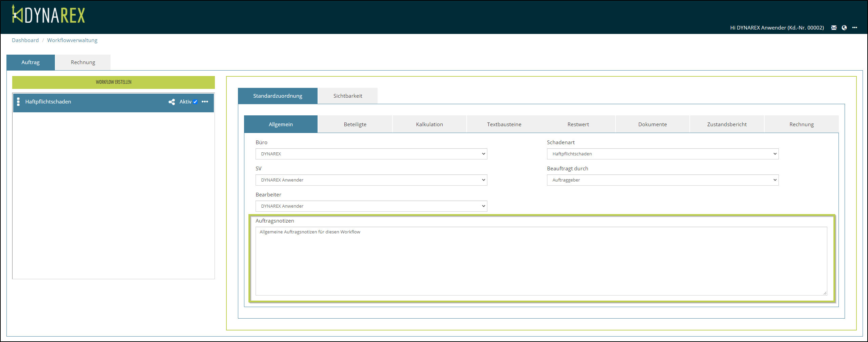
Task: Select the top-level Rechnung tab
Action: pyautogui.click(x=83, y=62)
